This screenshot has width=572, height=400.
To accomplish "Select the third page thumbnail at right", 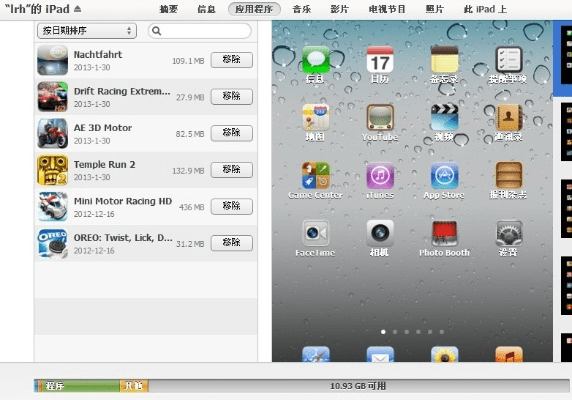I will [567, 209].
